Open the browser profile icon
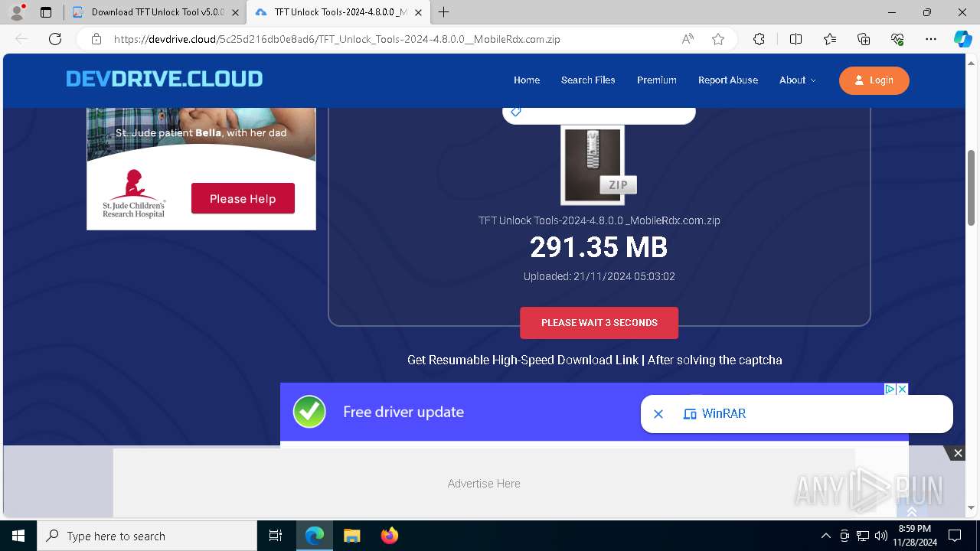980x551 pixels. [17, 12]
